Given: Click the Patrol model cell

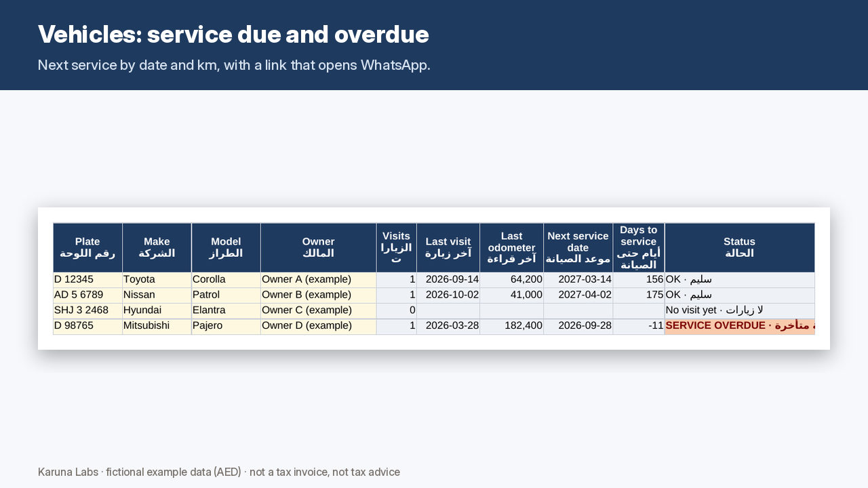Looking at the screenshot, I should [x=226, y=296].
